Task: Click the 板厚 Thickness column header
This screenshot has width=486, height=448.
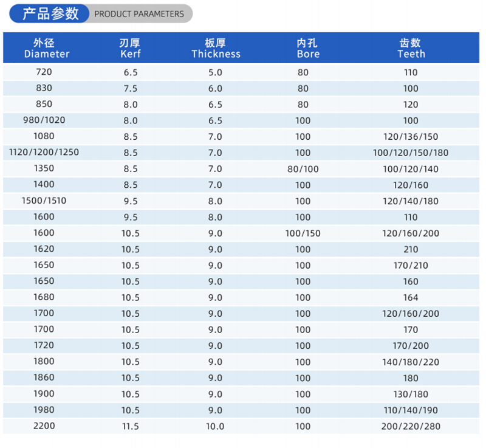Action: [x=216, y=48]
